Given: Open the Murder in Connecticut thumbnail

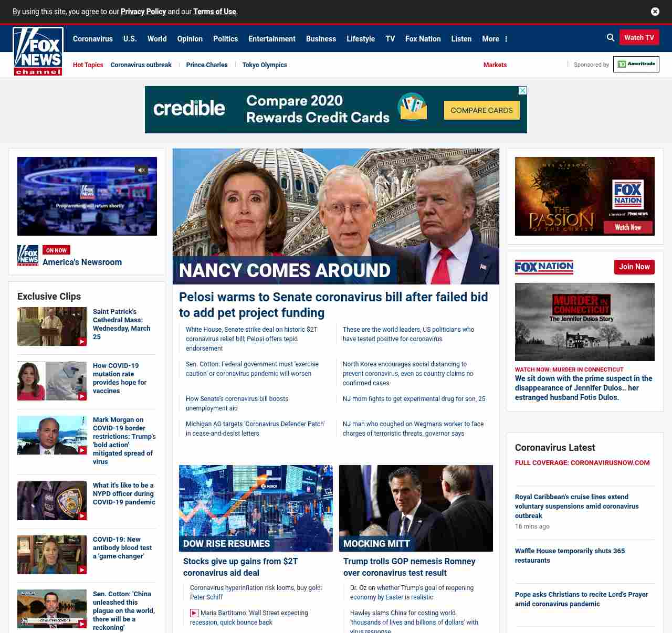Looking at the screenshot, I should point(584,322).
